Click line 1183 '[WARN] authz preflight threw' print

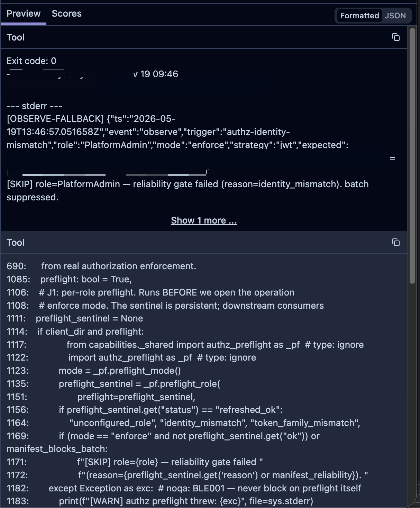point(160,501)
